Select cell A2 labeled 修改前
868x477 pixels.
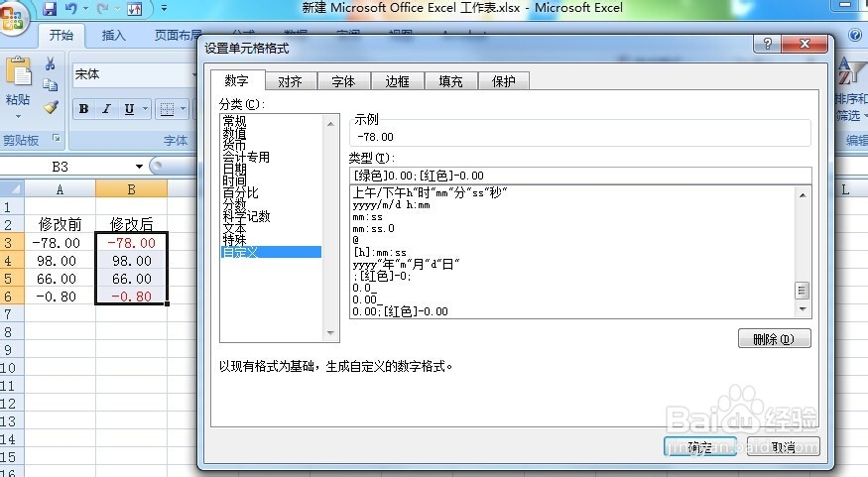click(60, 224)
